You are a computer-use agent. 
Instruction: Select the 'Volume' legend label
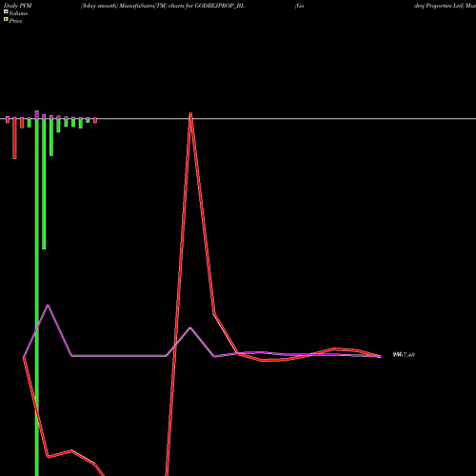18,13
